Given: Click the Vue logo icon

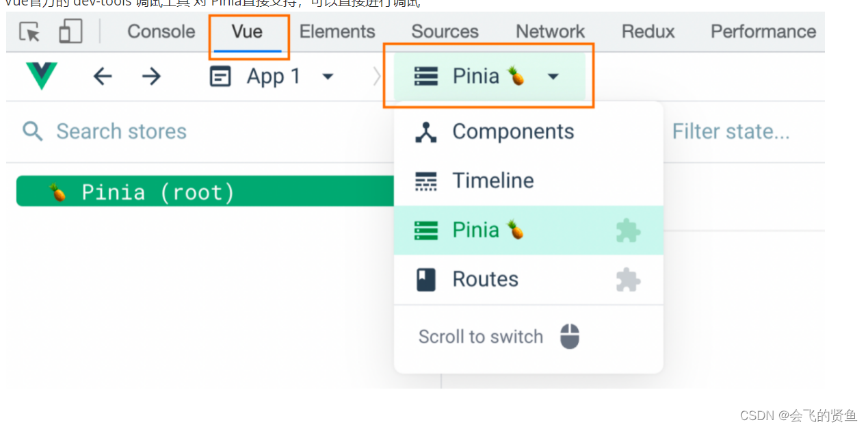Looking at the screenshot, I should point(41,76).
